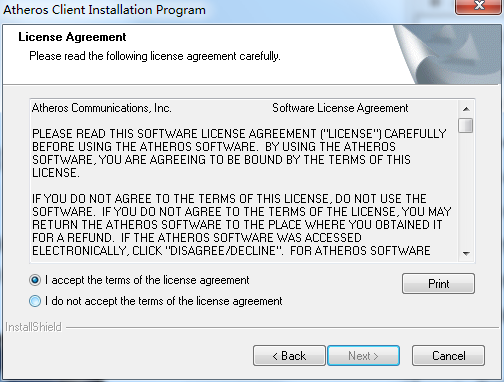The height and width of the screenshot is (382, 504).
Task: Click the empty scrollbar track below the thumb
Action: [466, 189]
